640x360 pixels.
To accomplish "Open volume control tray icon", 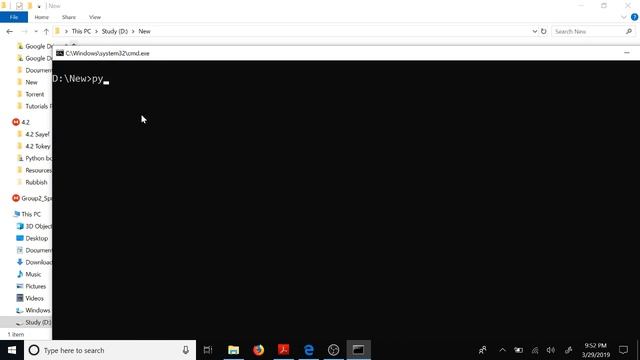I will click(x=551, y=350).
